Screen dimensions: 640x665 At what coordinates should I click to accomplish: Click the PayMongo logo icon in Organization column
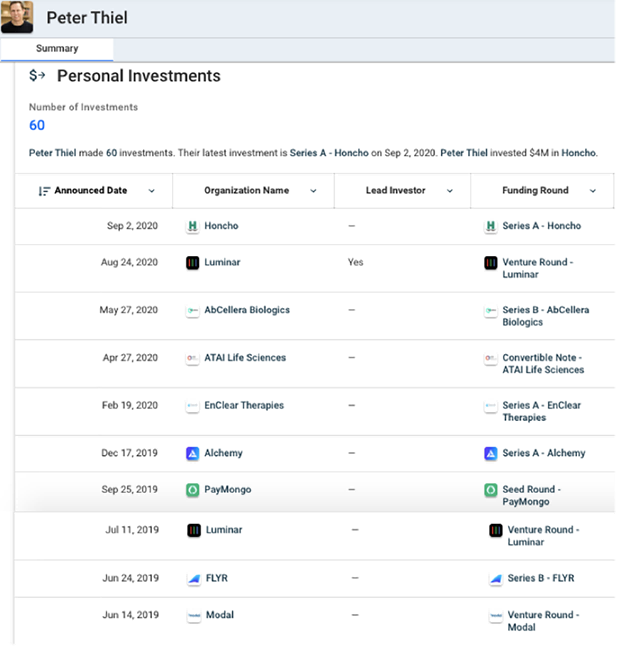pyautogui.click(x=193, y=490)
